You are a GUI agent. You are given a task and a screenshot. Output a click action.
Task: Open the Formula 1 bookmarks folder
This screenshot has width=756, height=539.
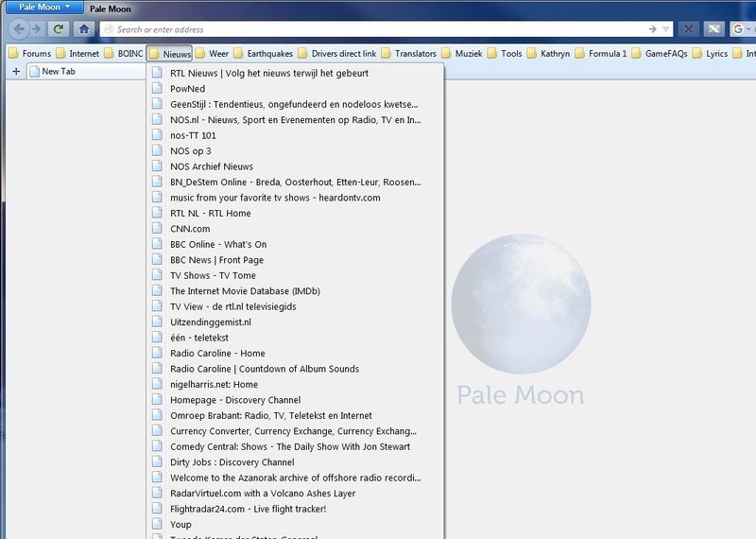coord(601,53)
